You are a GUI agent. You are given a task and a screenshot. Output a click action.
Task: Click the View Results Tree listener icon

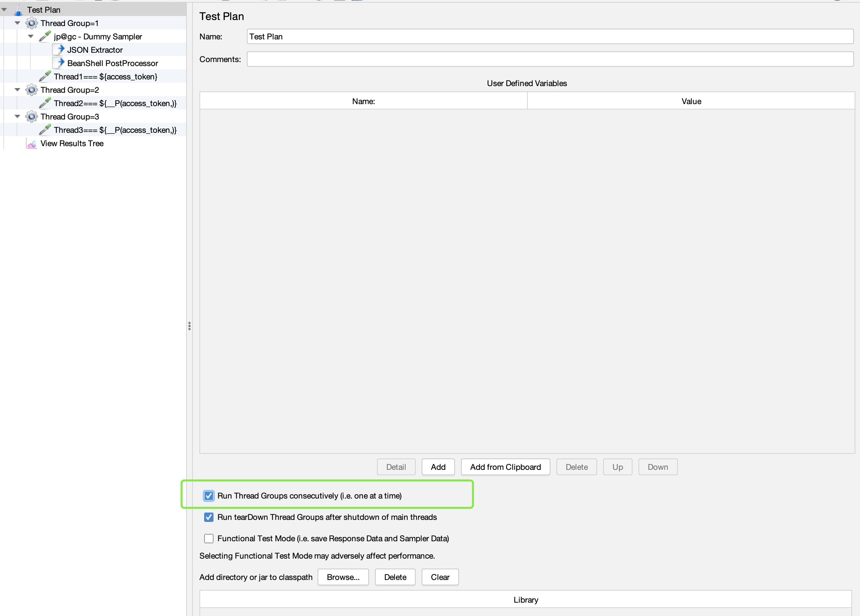pos(32,144)
